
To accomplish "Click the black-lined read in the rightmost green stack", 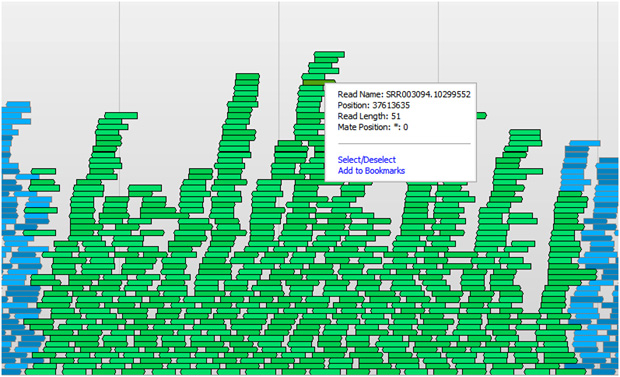I will (516, 152).
